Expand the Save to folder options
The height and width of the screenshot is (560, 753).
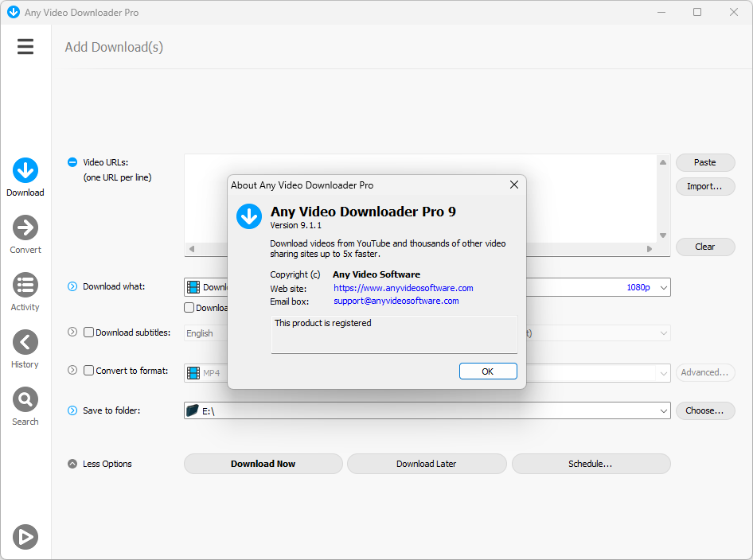pyautogui.click(x=72, y=410)
